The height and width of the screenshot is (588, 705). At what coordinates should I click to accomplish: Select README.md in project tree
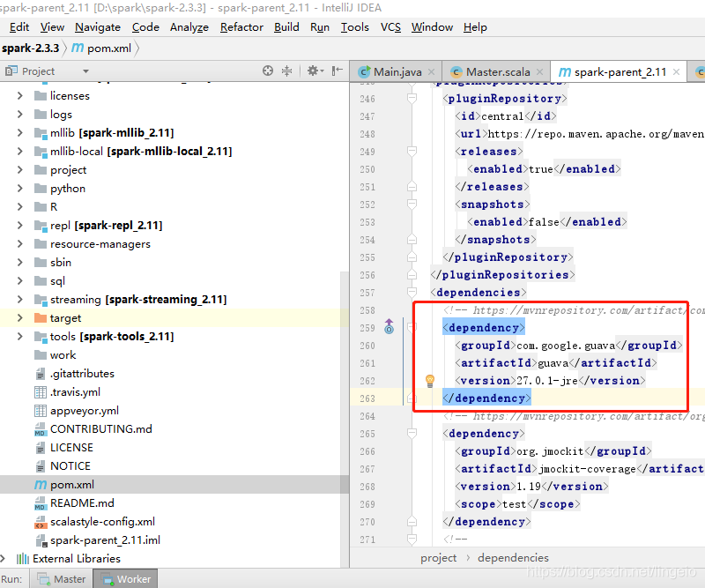(82, 503)
